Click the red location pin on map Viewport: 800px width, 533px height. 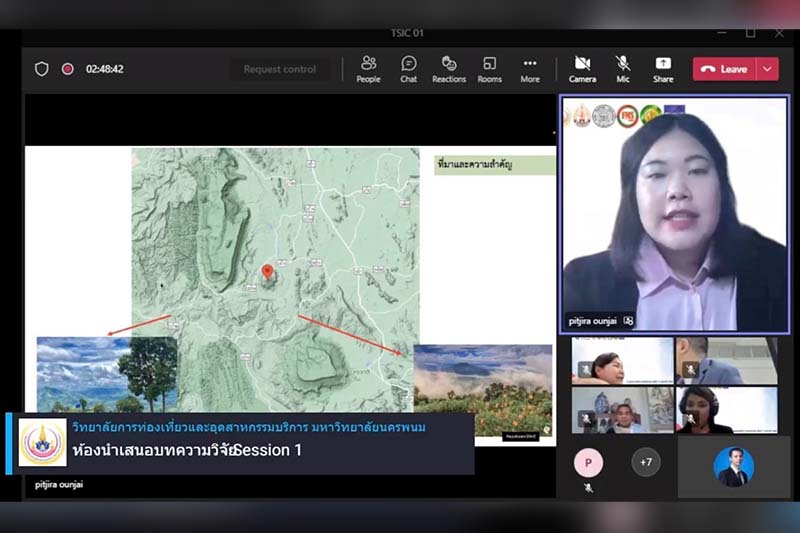point(267,272)
